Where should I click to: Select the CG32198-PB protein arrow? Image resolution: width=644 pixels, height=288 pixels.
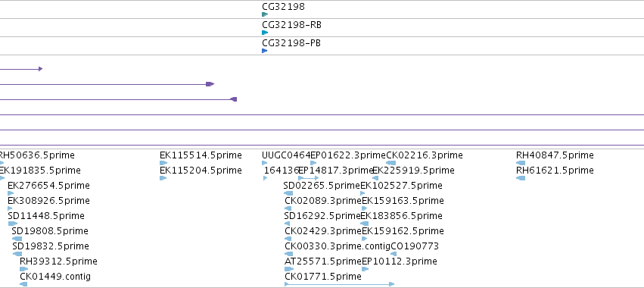(265, 51)
